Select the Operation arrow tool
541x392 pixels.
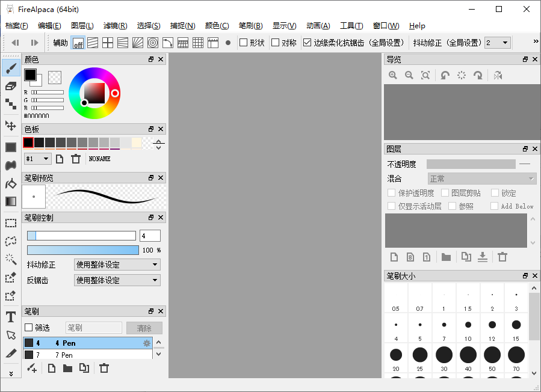coord(11,335)
